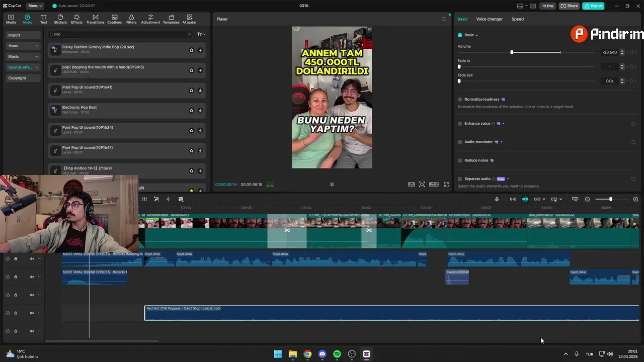Add Funky Fashion Groovy Indie Pop to timeline
Screen dimensions: 644x362
[x=200, y=50]
